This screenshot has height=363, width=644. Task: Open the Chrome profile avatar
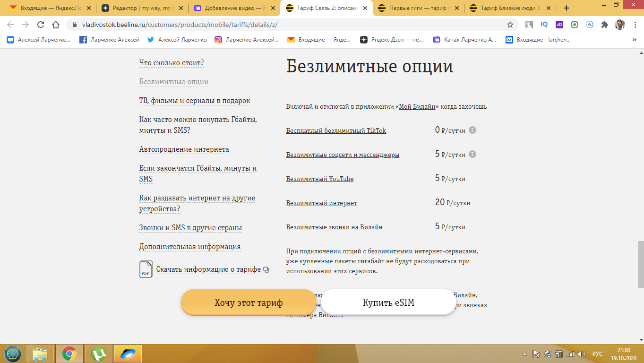coord(620,25)
